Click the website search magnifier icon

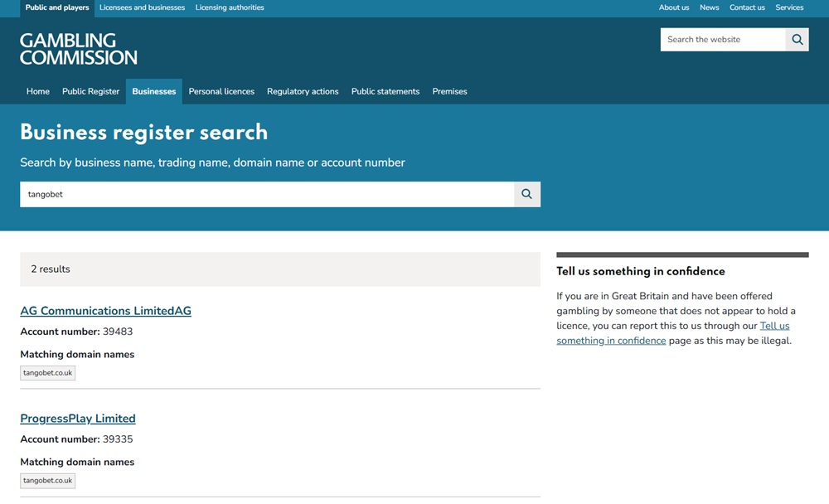pyautogui.click(x=797, y=40)
